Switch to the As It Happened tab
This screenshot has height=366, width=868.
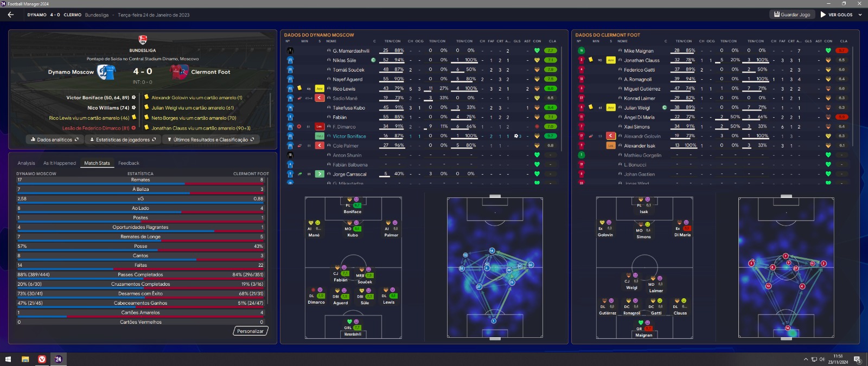[x=60, y=163]
